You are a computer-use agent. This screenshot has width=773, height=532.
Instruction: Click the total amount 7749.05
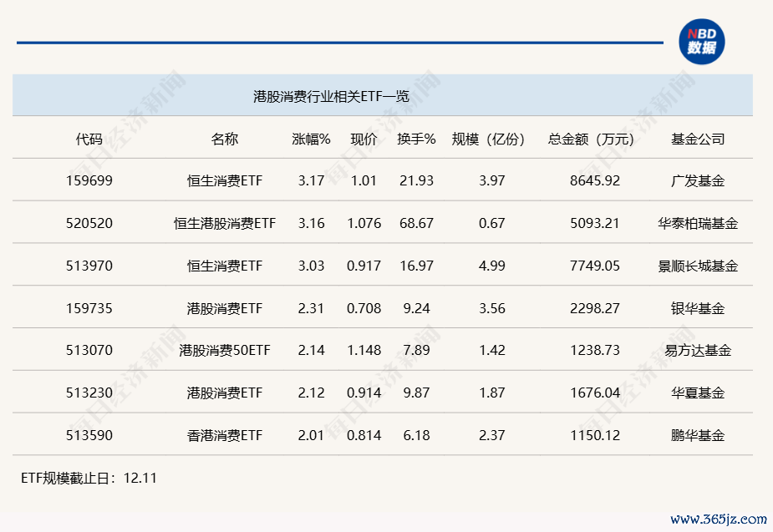point(595,266)
